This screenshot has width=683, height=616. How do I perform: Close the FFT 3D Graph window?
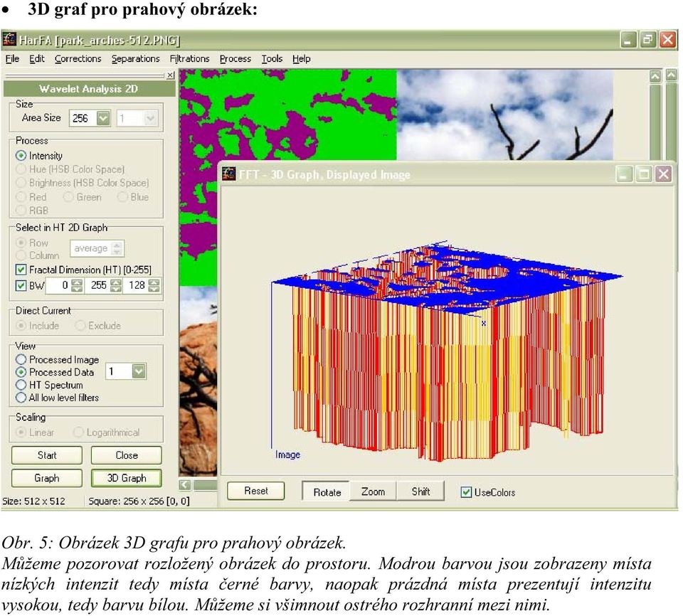(663, 174)
